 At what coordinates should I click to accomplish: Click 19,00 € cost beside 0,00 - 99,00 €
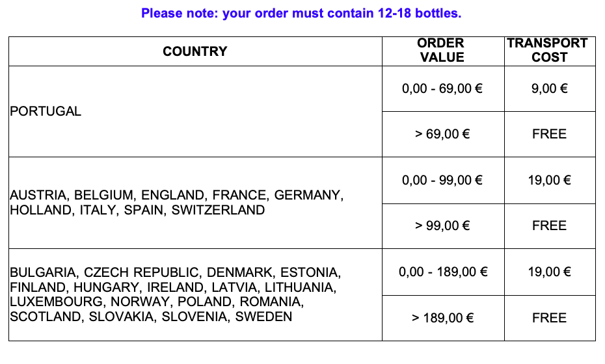(x=550, y=181)
